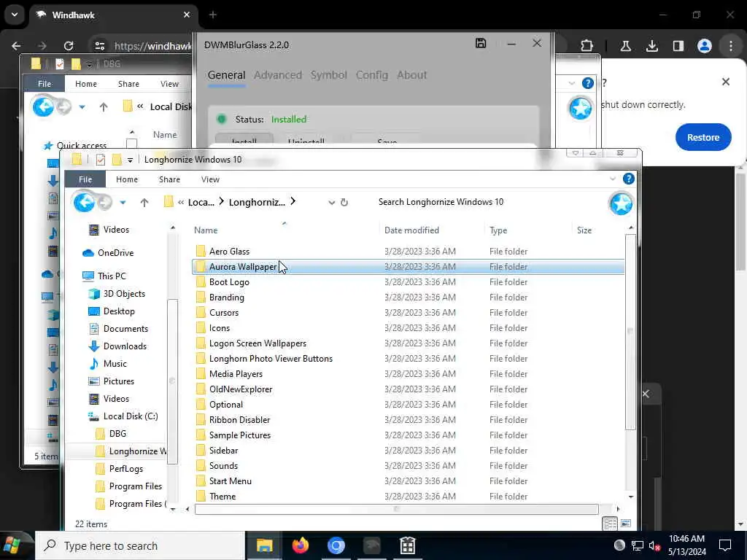Go up one folder level in Longhornize window

pyautogui.click(x=144, y=203)
